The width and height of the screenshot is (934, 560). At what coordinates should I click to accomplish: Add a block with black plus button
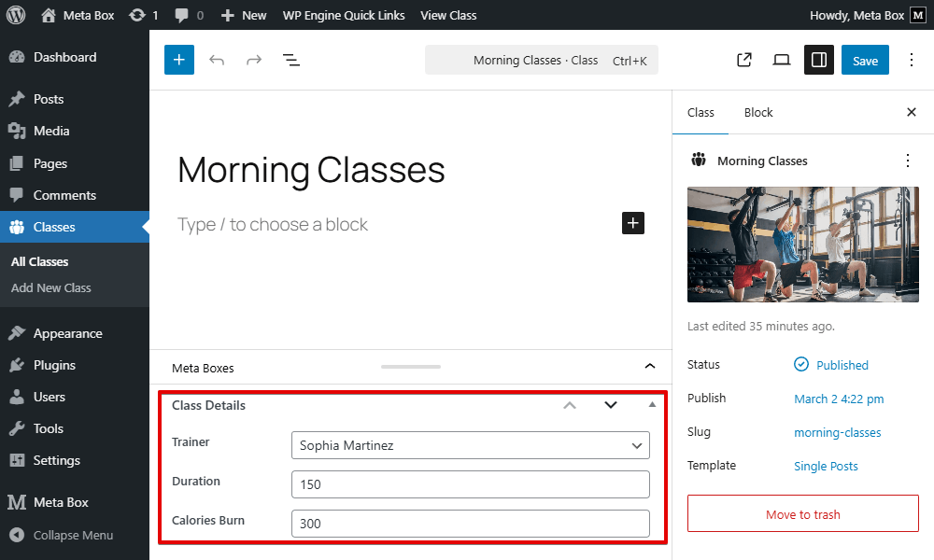click(633, 223)
